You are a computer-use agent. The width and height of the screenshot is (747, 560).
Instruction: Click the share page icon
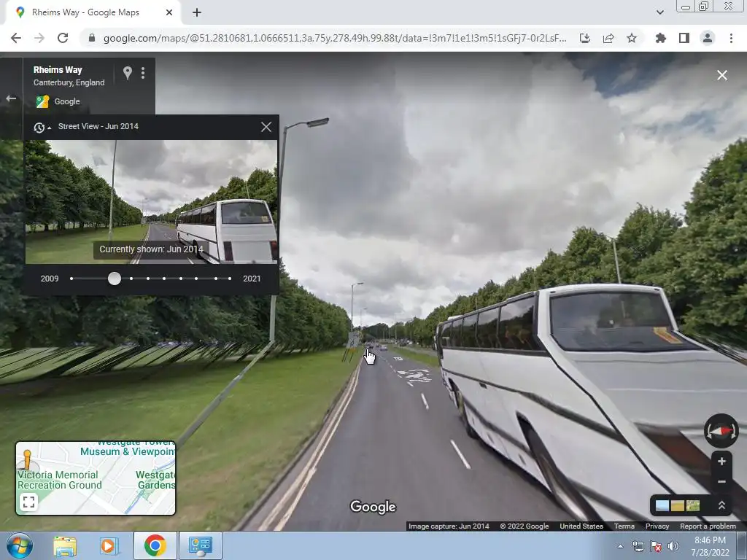tap(608, 38)
